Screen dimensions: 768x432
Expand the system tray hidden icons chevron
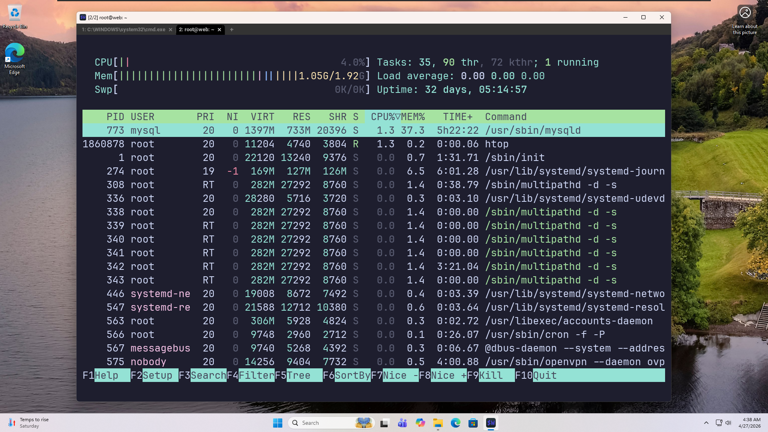(x=706, y=423)
